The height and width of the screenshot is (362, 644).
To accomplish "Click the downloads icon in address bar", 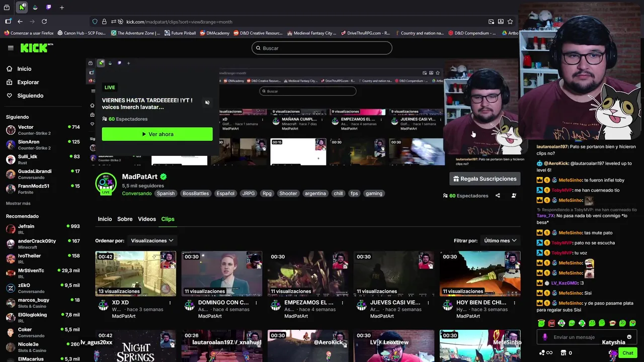I will tap(501, 22).
